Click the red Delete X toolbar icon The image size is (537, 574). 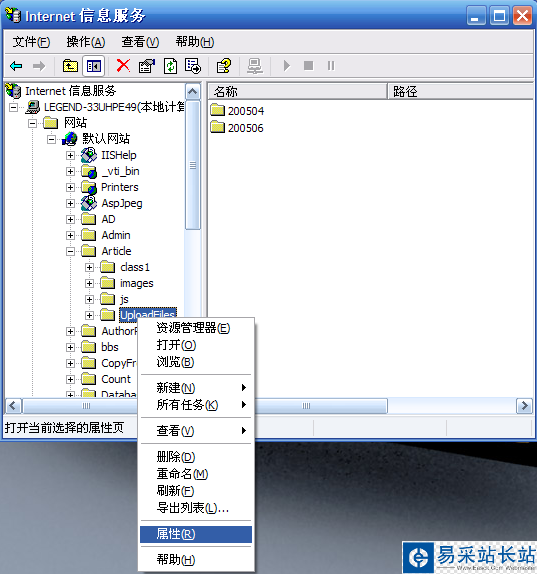click(x=123, y=66)
